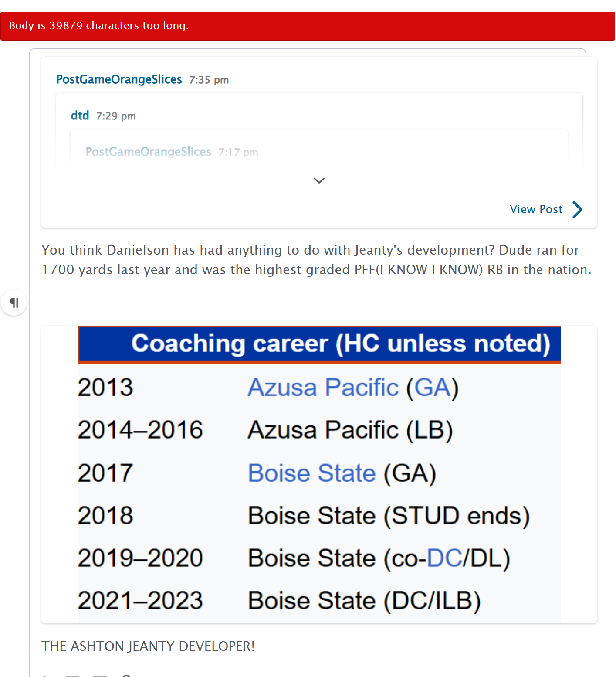
Task: Open the dtd user profile link
Action: pyautogui.click(x=80, y=116)
